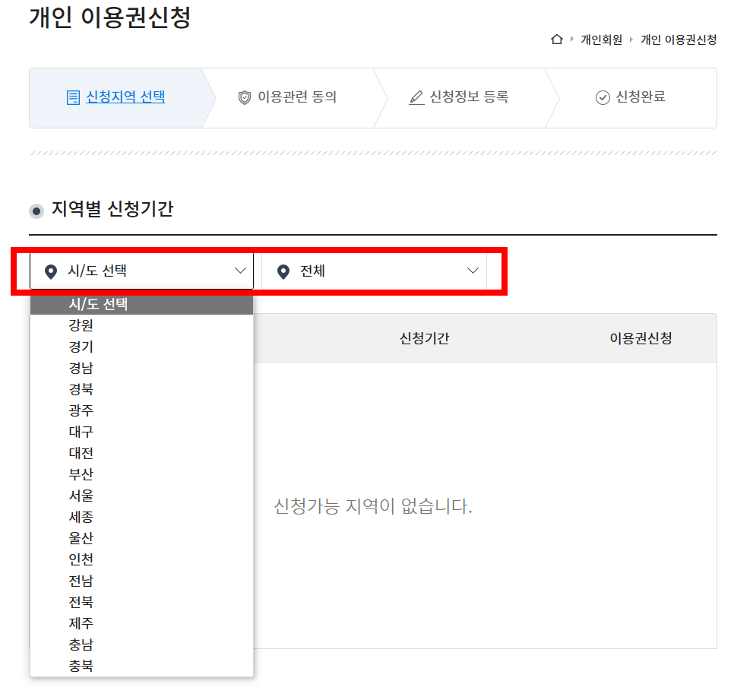Open the 전체 district dropdown

point(374,271)
